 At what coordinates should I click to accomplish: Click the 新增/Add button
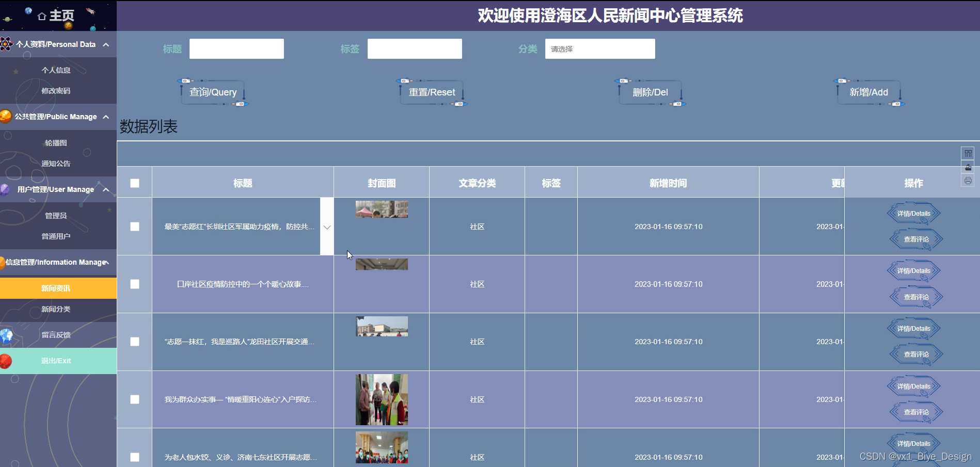pos(869,92)
